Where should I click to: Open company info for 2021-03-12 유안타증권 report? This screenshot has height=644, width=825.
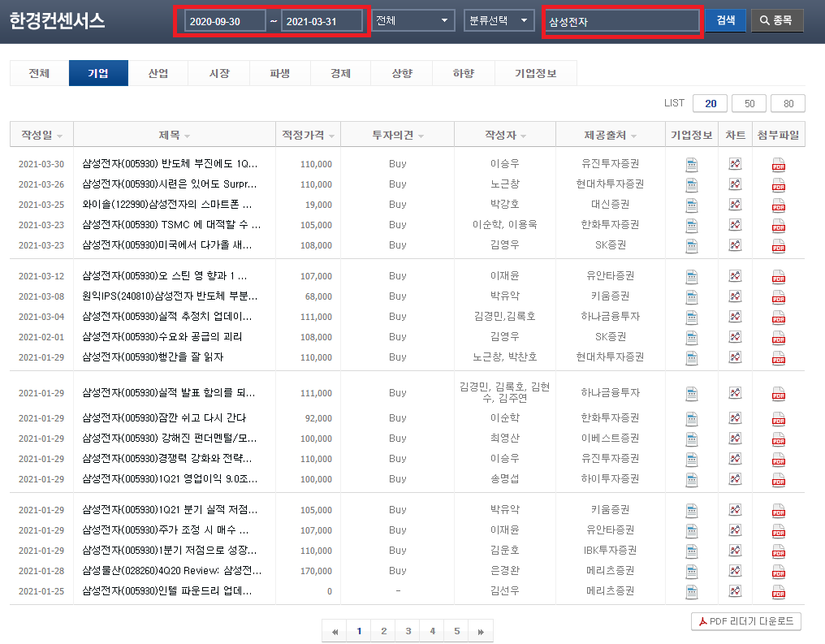click(691, 277)
